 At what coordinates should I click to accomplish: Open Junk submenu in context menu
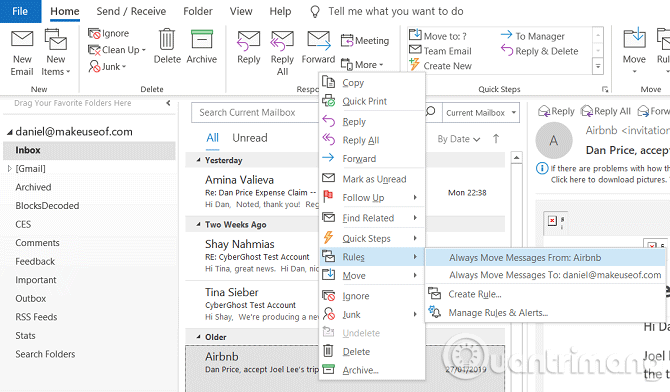point(372,315)
